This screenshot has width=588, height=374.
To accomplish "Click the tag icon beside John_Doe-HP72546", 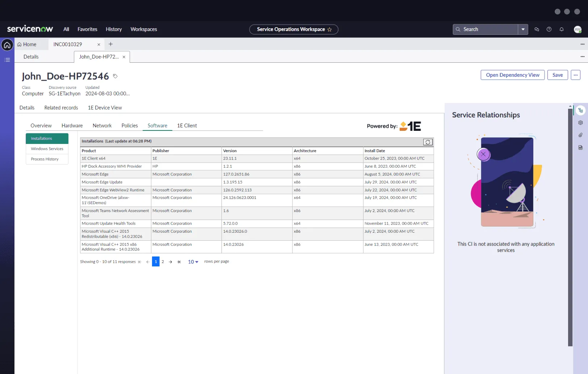I will [x=115, y=76].
